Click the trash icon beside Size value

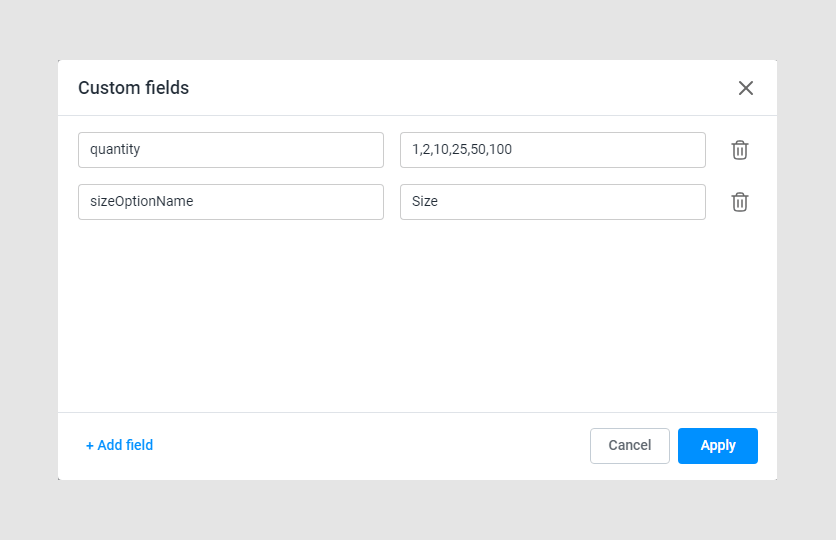(x=739, y=202)
